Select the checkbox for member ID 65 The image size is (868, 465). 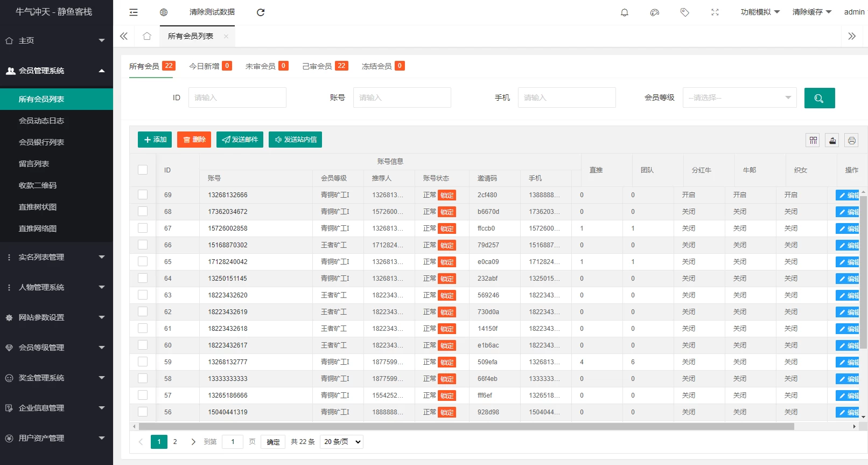(x=143, y=261)
